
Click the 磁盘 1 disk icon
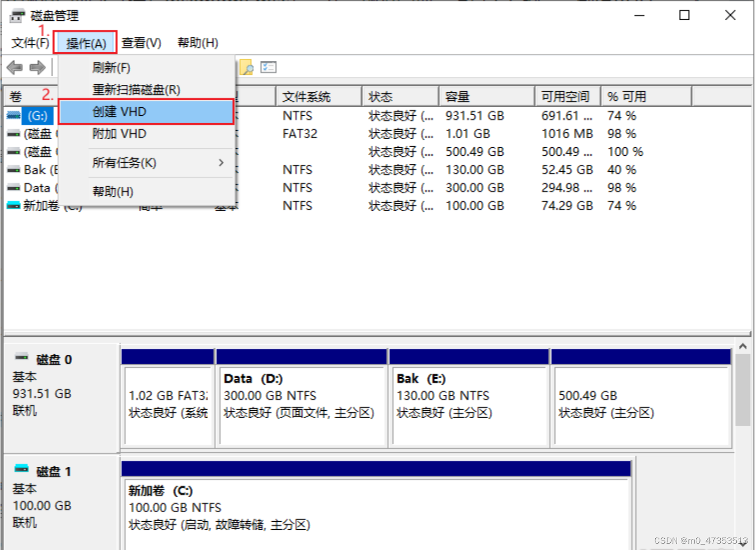[22, 469]
